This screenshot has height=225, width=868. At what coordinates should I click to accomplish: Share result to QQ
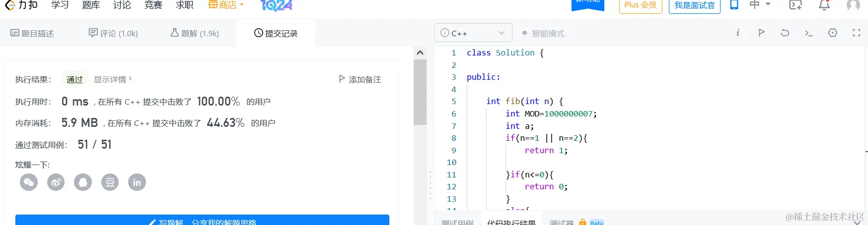tap(83, 182)
